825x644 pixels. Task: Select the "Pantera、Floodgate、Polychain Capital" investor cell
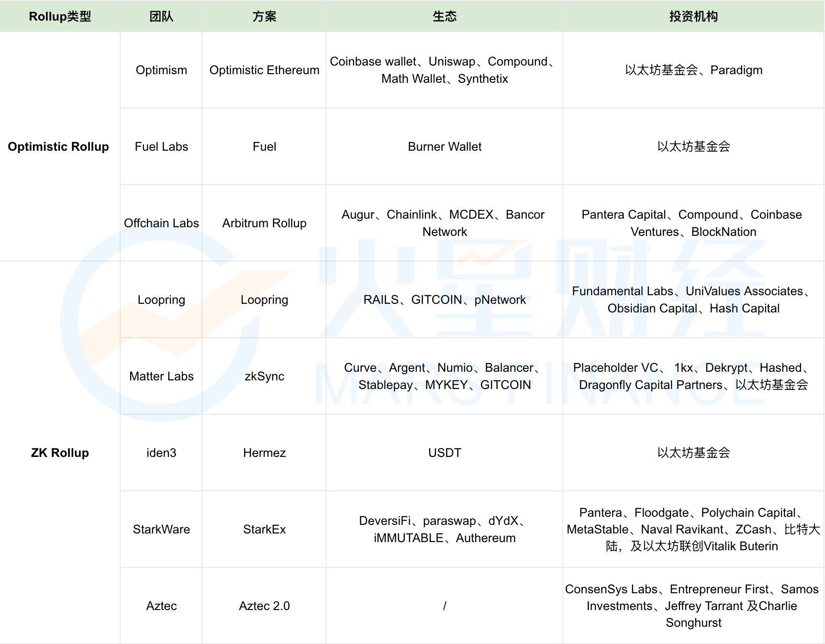[x=693, y=529]
